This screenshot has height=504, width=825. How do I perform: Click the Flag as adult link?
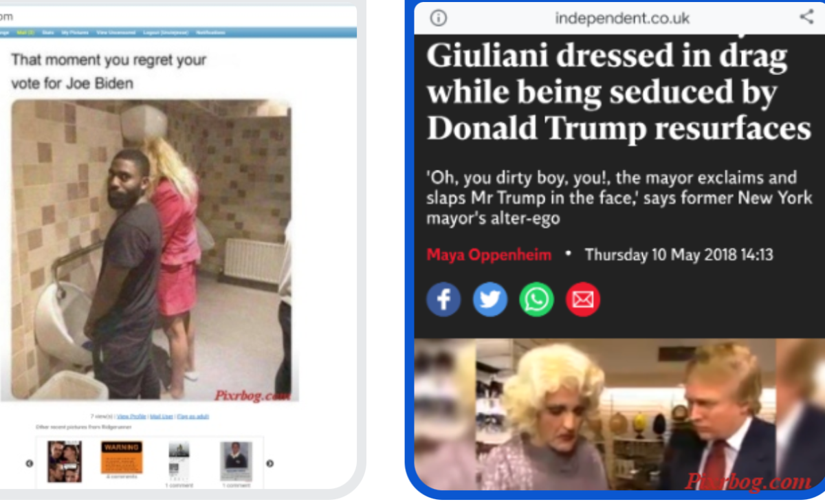coord(193,417)
